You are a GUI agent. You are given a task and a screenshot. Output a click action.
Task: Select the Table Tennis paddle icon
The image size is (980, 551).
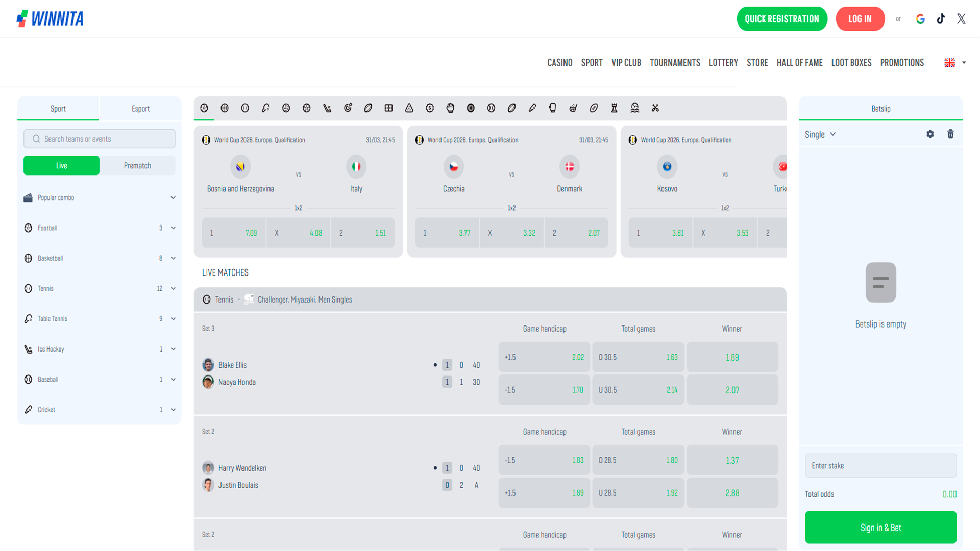[265, 108]
